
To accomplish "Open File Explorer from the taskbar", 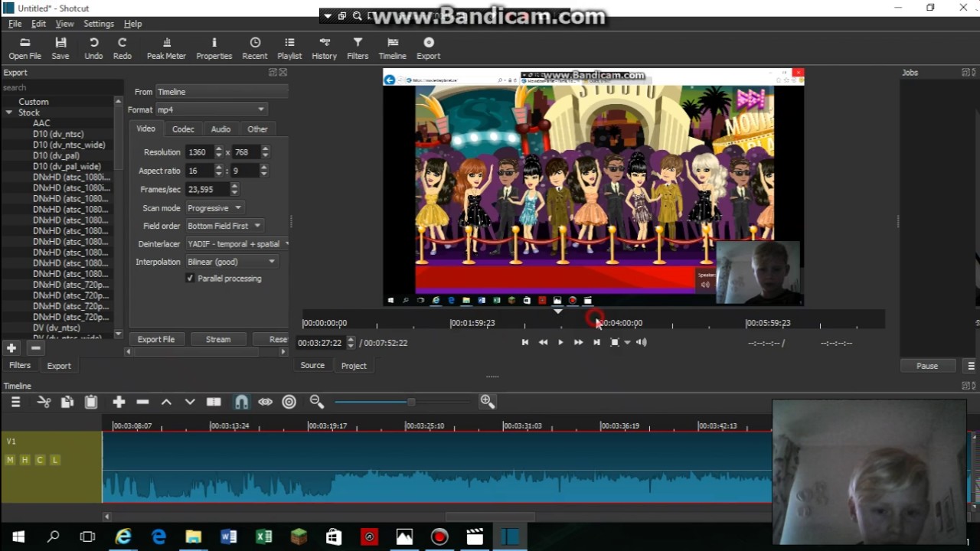I will coord(193,537).
